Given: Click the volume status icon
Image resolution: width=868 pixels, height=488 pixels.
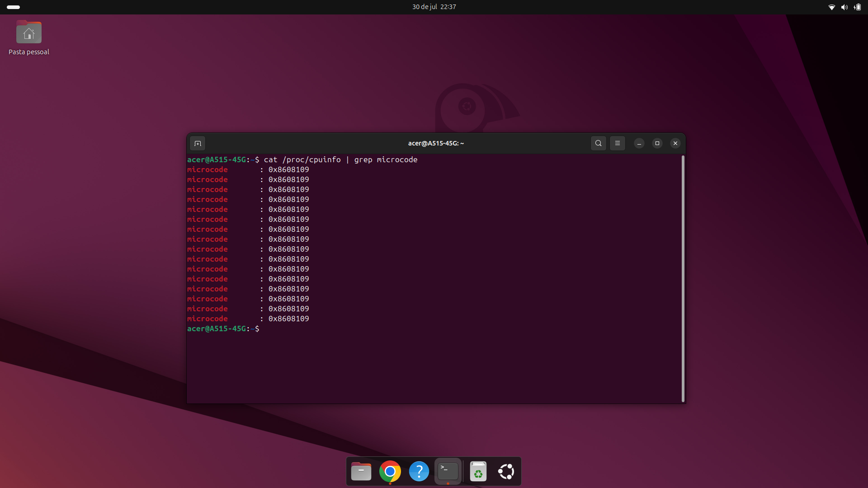Looking at the screenshot, I should (x=844, y=7).
